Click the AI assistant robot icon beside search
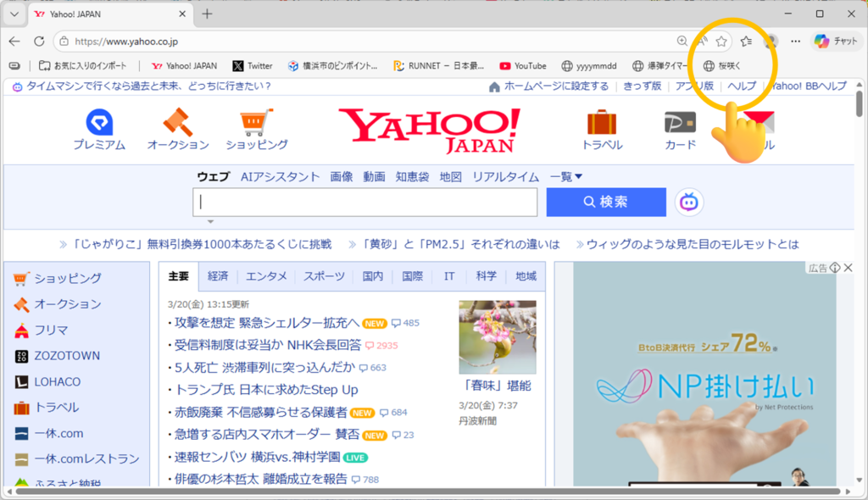 [689, 202]
